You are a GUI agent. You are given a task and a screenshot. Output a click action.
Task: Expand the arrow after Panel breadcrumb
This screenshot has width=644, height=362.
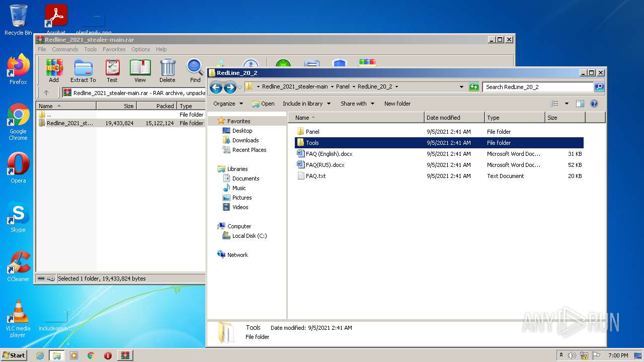click(353, 86)
